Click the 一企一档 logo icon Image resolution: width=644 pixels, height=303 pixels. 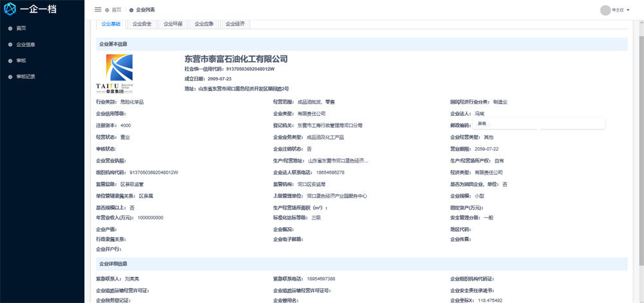10,9
